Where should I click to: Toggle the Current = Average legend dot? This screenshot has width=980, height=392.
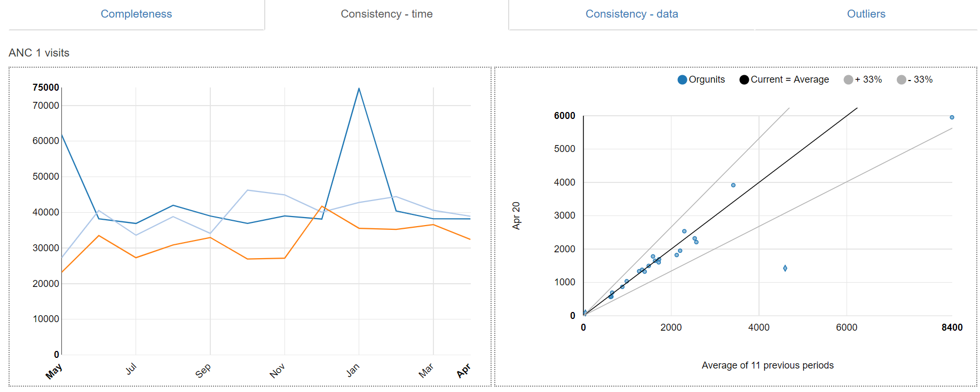[x=744, y=79]
